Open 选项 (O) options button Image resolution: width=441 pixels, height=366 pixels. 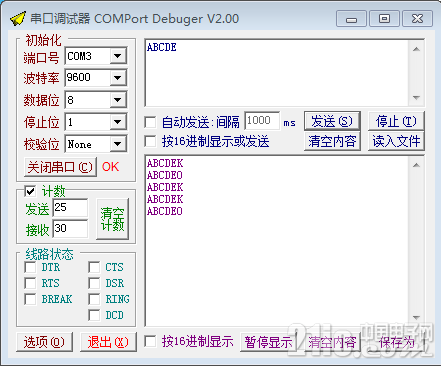[x=44, y=342]
